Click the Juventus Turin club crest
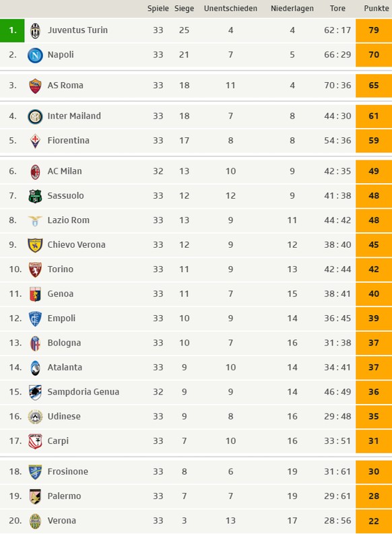 [x=35, y=31]
